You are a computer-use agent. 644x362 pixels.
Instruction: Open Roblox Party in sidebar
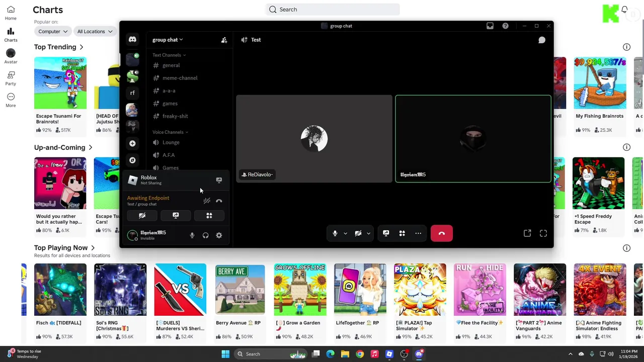click(11, 78)
